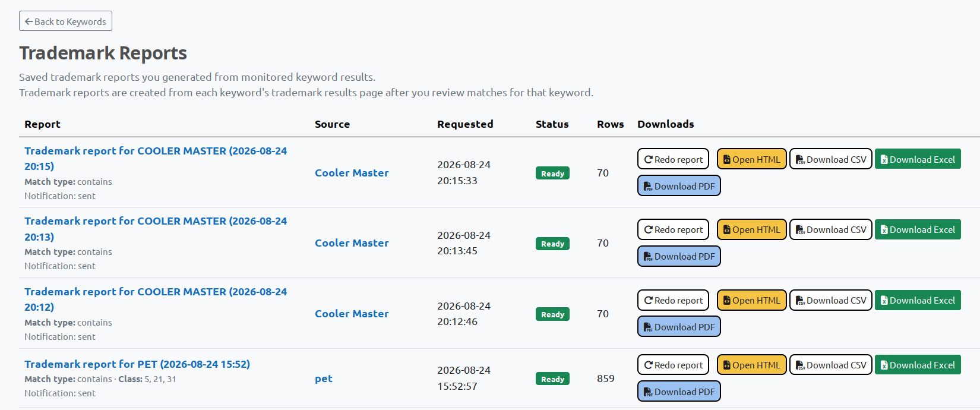The image size is (980, 410).
Task: Download CSV for COOLER MASTER 20:13 report
Action: (831, 229)
